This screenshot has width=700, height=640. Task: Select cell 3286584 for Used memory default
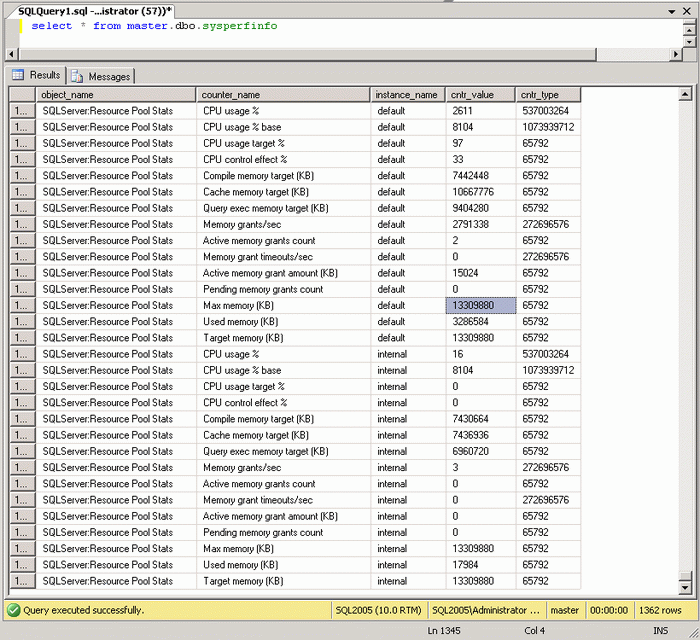tap(481, 321)
